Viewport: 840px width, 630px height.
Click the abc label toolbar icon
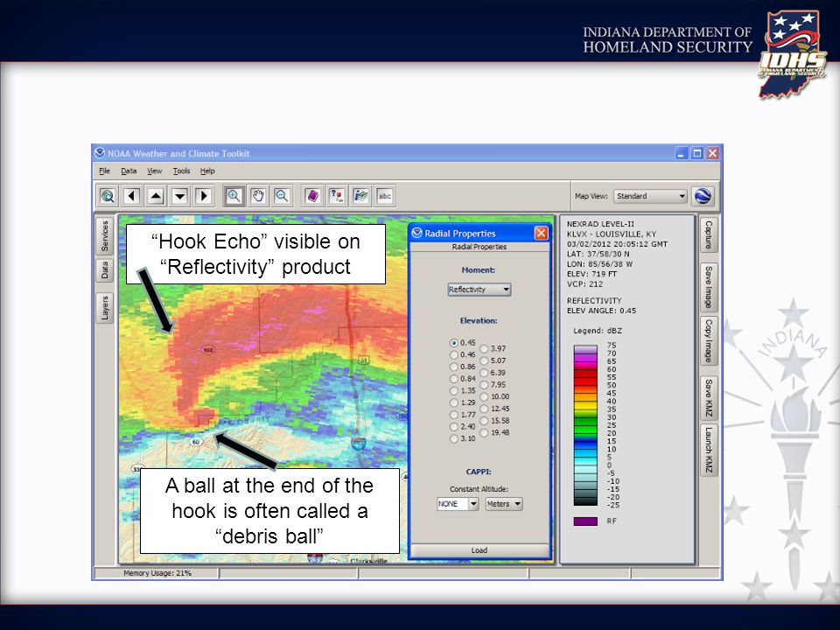tap(385, 196)
